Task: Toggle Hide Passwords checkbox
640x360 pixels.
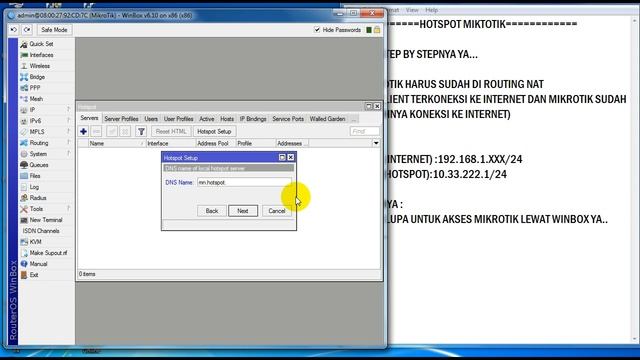Action: tap(317, 30)
